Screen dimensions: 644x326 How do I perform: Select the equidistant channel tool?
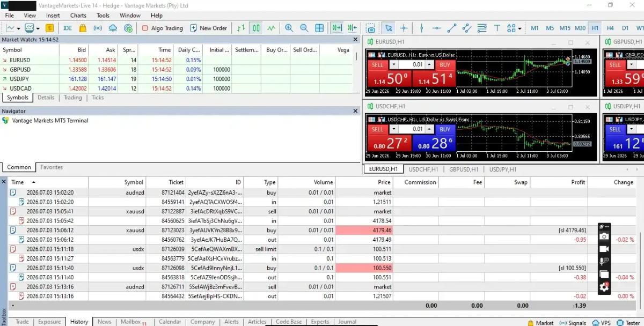click(466, 28)
